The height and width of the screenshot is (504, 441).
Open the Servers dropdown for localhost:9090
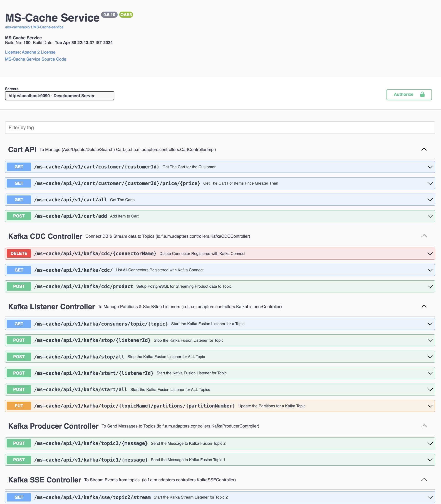(x=59, y=96)
